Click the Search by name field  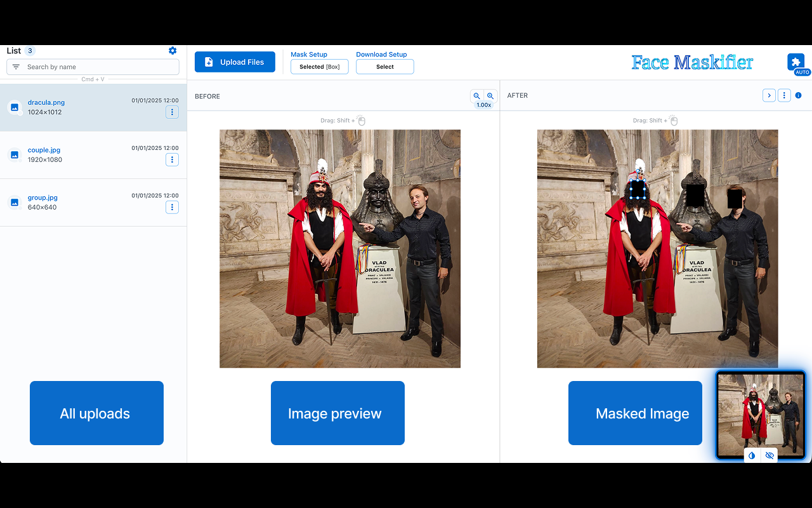pos(98,67)
